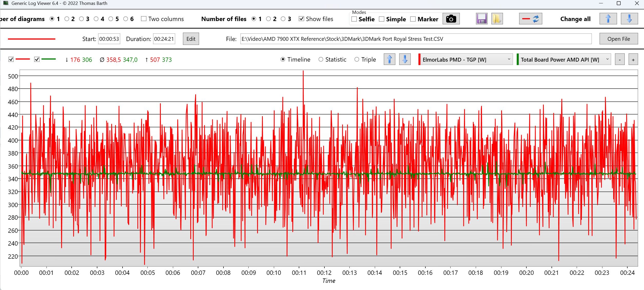Viewport: 644px width, 290px height.
Task: Click the red line color sample
Action: coord(31,39)
